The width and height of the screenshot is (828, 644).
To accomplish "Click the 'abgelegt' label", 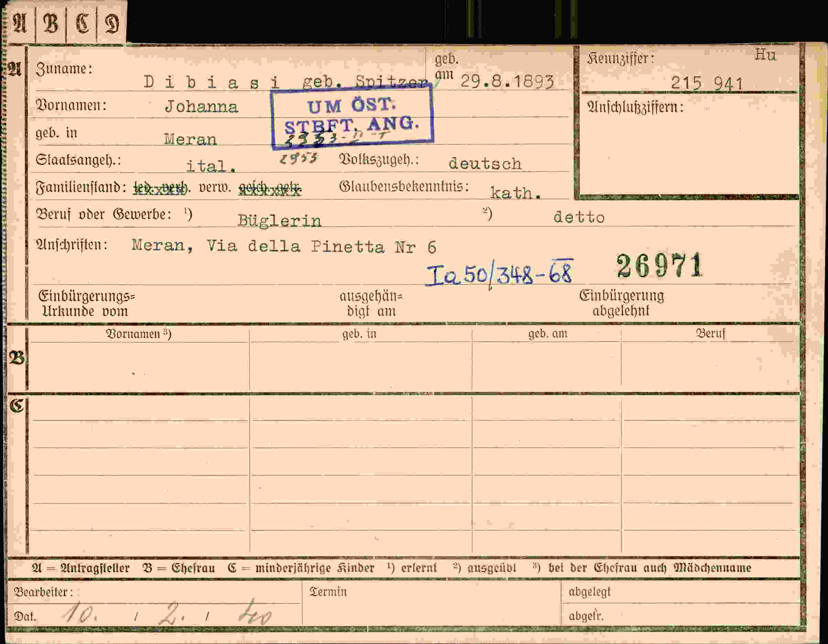I will [x=589, y=592].
